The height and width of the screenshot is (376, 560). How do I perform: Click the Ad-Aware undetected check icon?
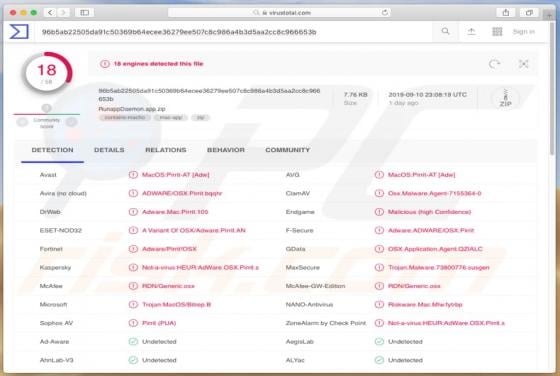133,342
